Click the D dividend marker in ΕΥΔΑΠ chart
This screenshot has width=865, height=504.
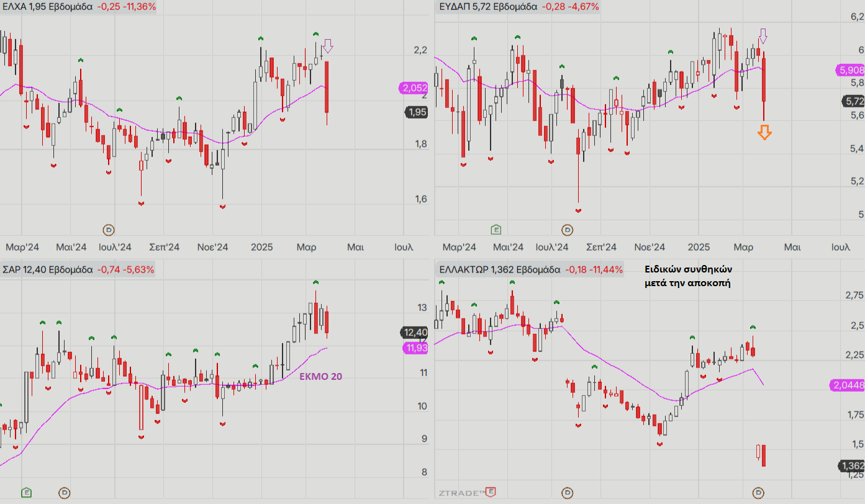[567, 230]
